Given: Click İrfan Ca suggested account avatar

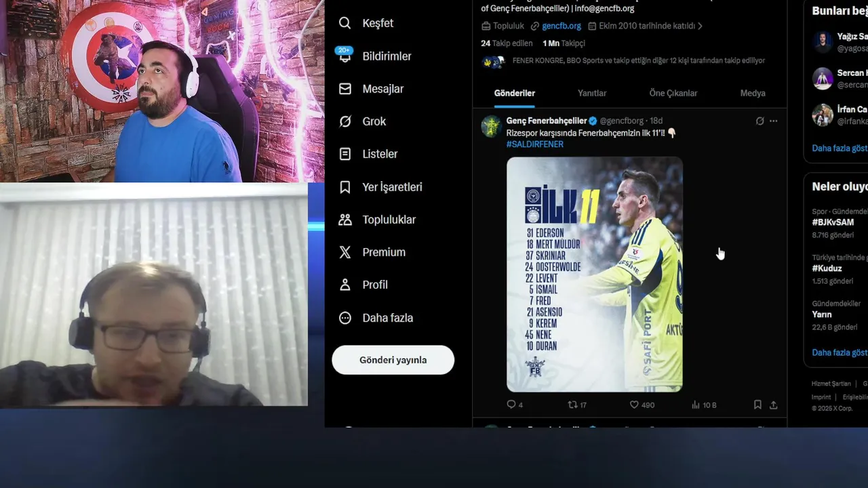Looking at the screenshot, I should coord(823,115).
